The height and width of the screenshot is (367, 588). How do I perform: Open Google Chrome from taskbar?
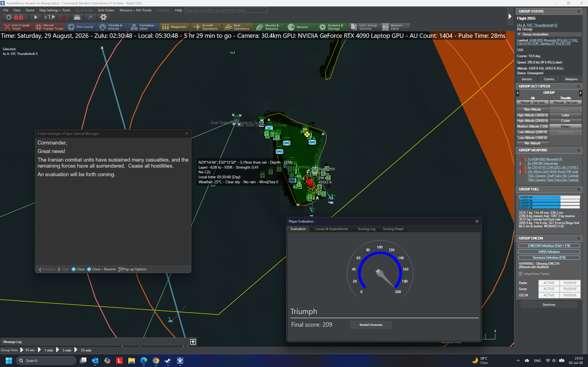tap(156, 360)
